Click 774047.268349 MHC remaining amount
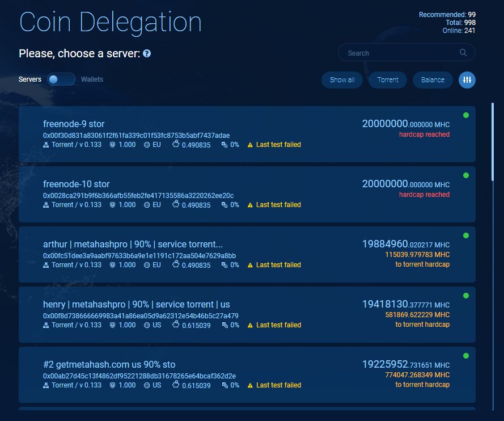Viewport: 504px width, 421px height. click(x=417, y=375)
